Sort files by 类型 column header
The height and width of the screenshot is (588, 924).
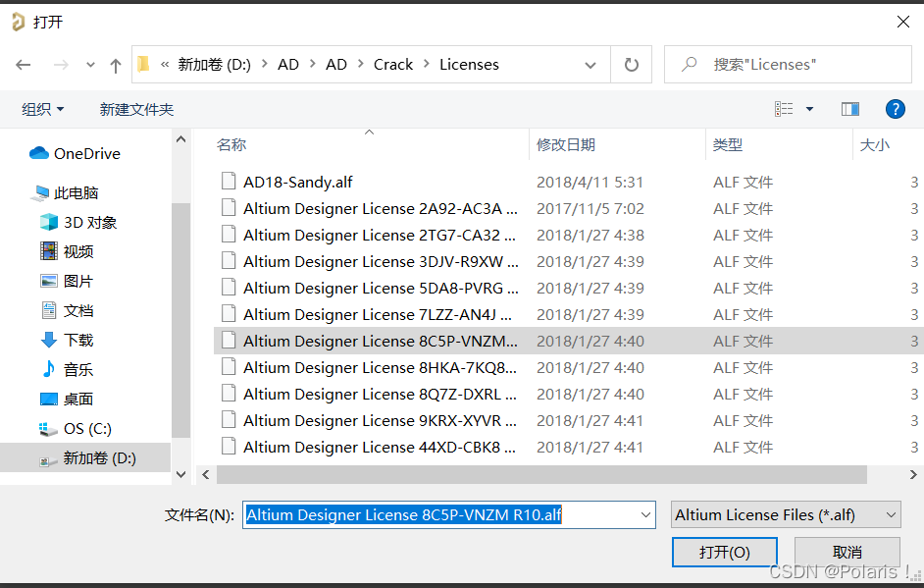point(728,144)
